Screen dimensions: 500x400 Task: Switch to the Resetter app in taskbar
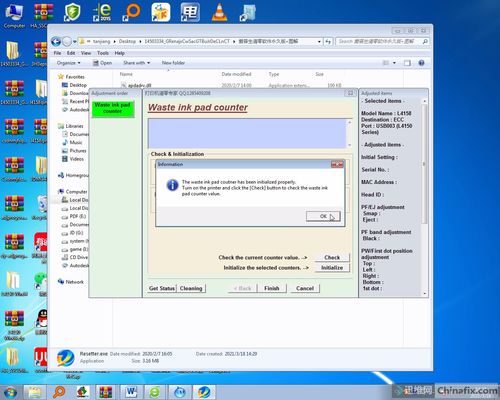click(204, 392)
